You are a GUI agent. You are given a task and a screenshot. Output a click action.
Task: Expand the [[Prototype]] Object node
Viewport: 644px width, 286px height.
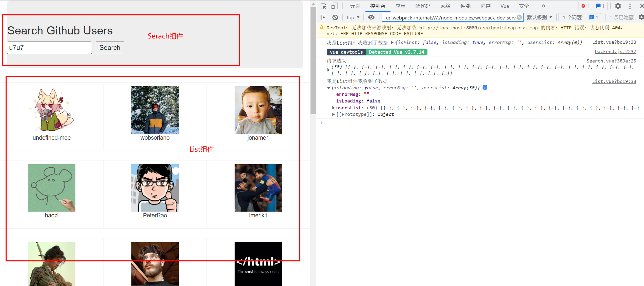click(x=333, y=114)
